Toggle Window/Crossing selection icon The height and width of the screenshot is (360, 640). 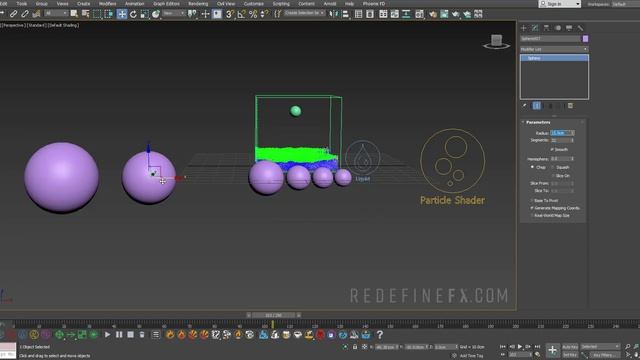109,14
